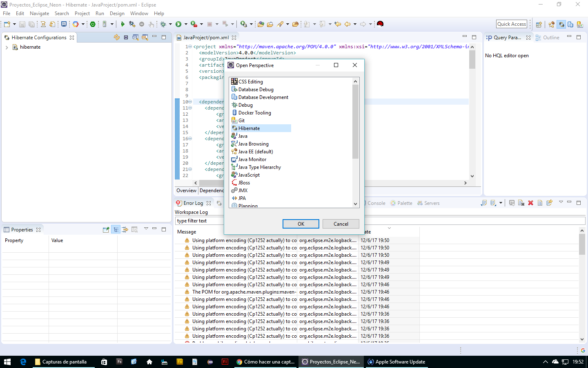Open the Properties view menu arrow
This screenshot has height=368, width=588.
pyautogui.click(x=146, y=229)
